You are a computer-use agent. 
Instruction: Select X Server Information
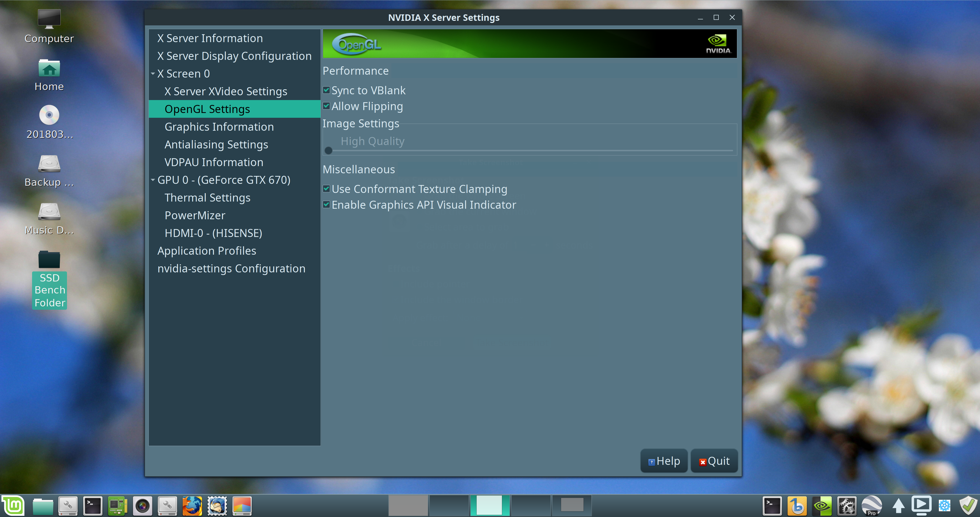(210, 38)
